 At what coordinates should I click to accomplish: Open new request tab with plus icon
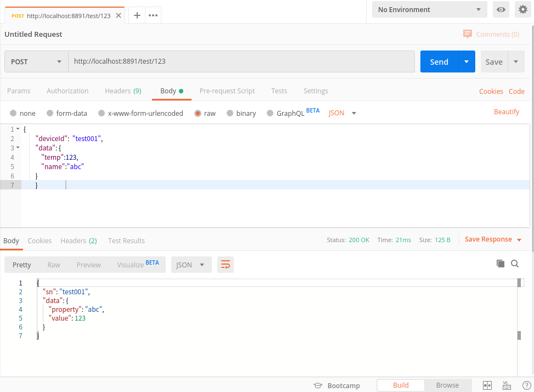137,15
